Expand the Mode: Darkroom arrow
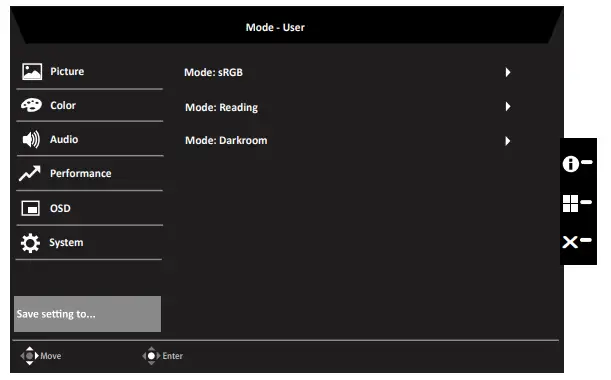The image size is (611, 380). point(508,141)
